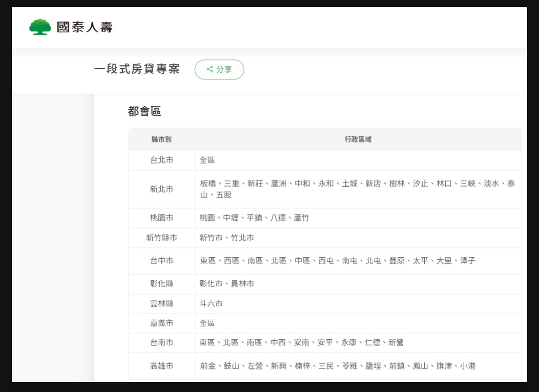Click the 雲林縣 row label
This screenshot has height=392, width=539.
(162, 304)
